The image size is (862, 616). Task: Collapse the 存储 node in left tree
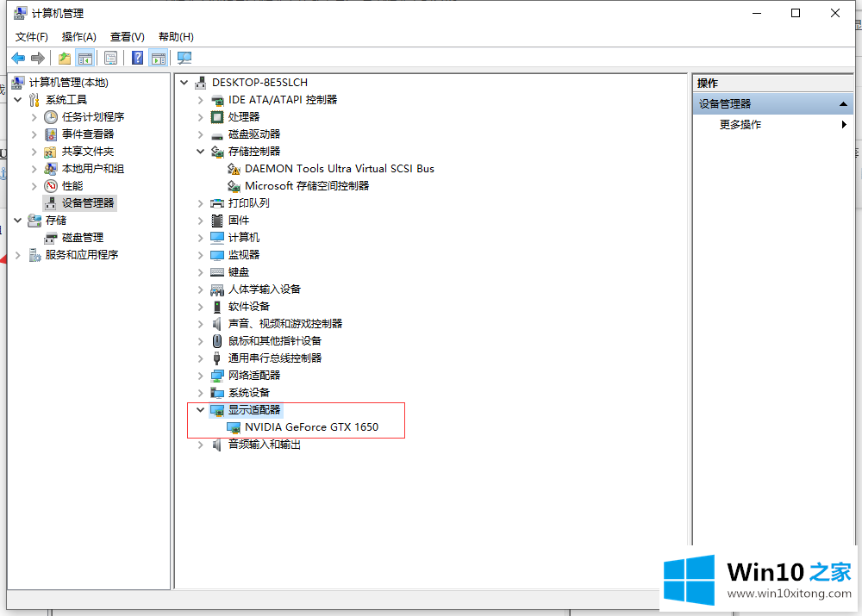click(x=18, y=221)
